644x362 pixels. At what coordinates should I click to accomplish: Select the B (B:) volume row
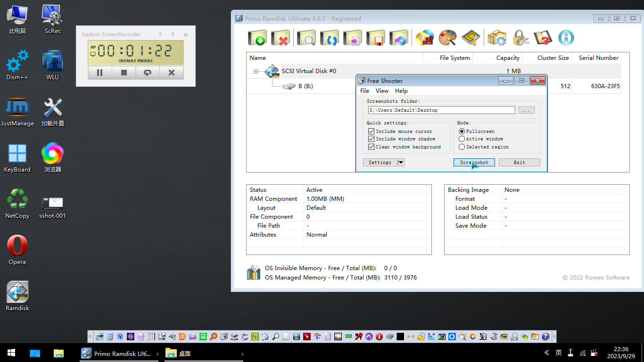coord(434,86)
